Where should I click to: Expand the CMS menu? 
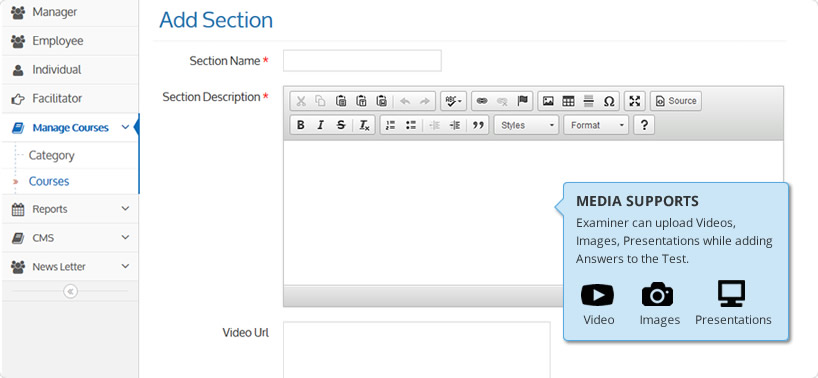tap(70, 238)
